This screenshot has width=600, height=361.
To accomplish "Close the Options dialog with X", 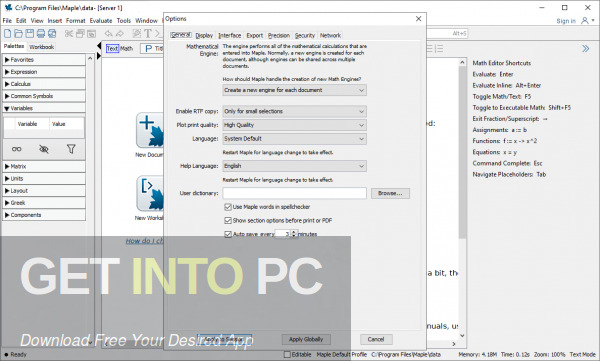I will 419,19.
